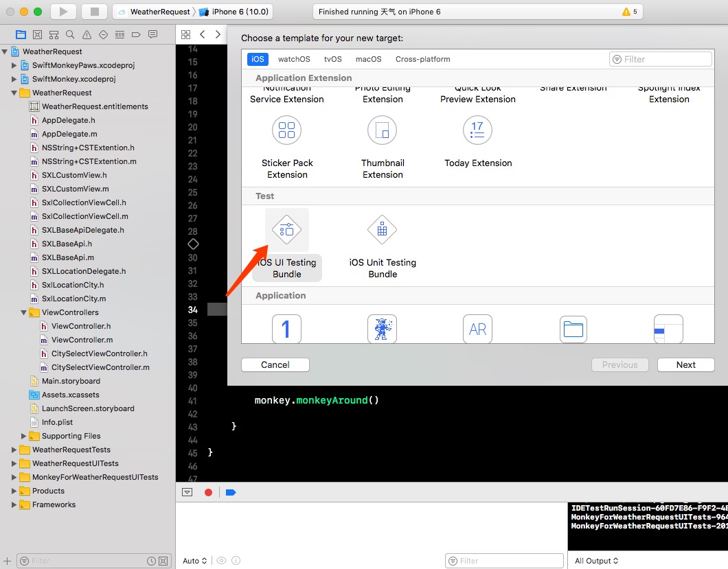Screen dimensions: 728x569
Task: Go forward in editor history
Action: [x=218, y=34]
